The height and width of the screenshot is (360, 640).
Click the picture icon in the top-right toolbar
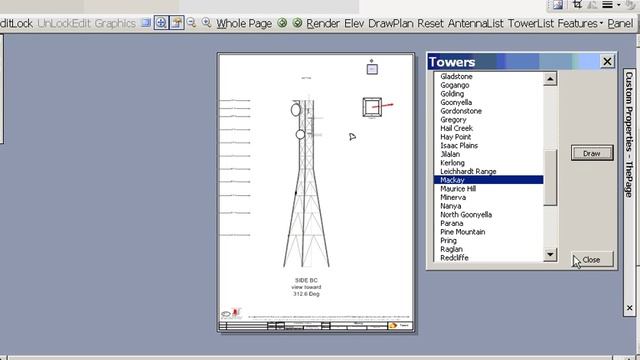click(x=558, y=4)
